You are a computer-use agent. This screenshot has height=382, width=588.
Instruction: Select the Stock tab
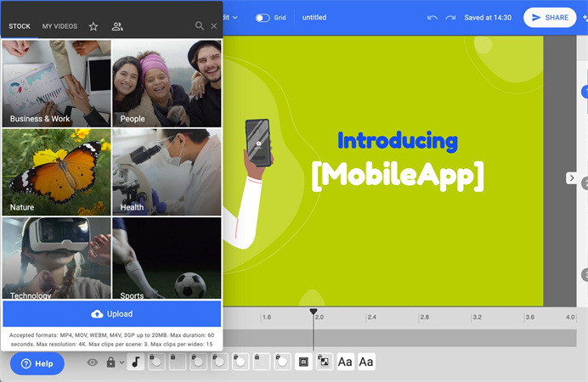tap(20, 26)
